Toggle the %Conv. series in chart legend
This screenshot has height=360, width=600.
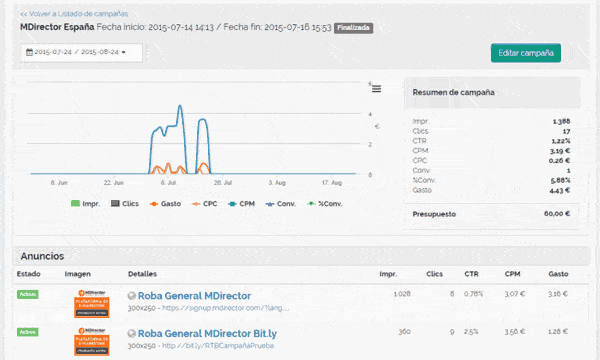(325, 204)
